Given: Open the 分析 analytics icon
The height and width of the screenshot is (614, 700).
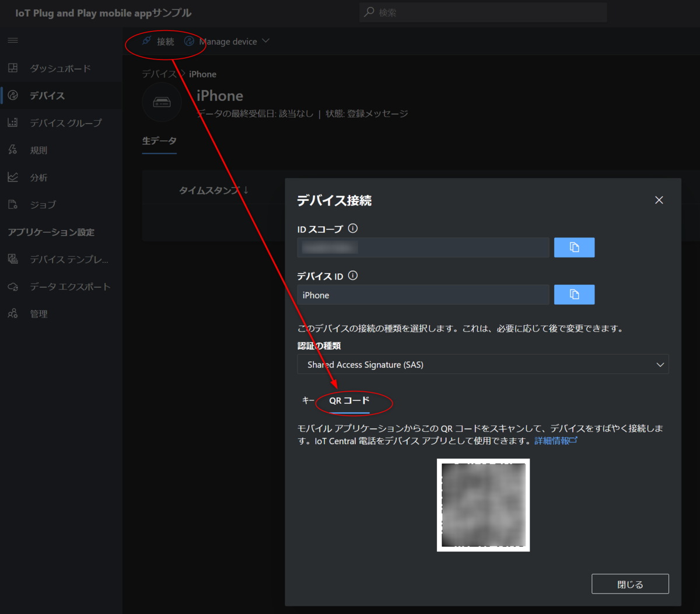Looking at the screenshot, I should (x=13, y=177).
